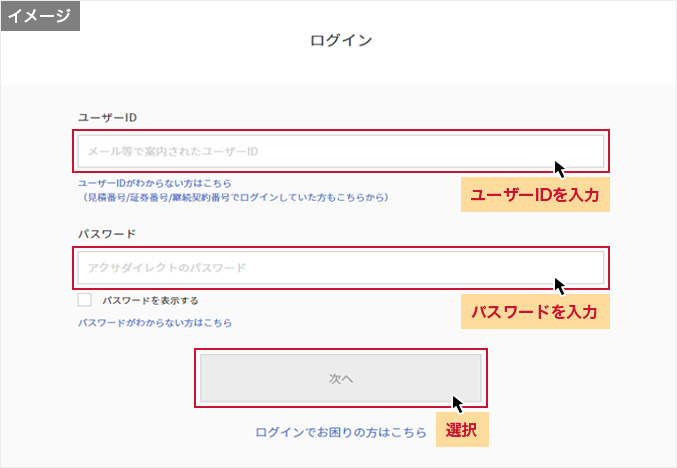Click the イメージ badge in the corner

pyautogui.click(x=40, y=17)
